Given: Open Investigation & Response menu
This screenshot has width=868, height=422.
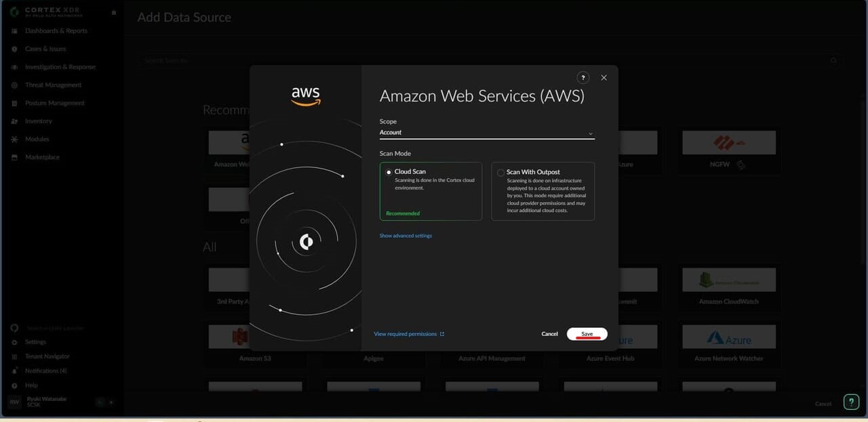Looking at the screenshot, I should (60, 67).
